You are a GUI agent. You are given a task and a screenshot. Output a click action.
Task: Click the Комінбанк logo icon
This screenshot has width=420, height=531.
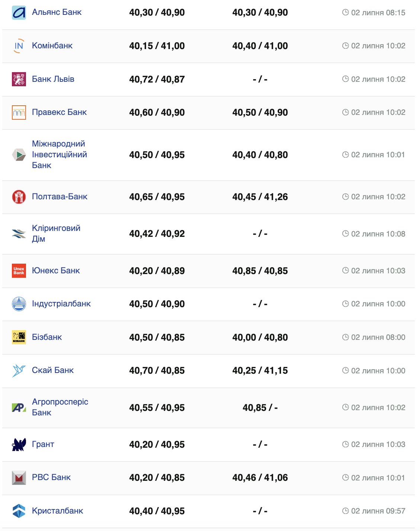pyautogui.click(x=19, y=46)
